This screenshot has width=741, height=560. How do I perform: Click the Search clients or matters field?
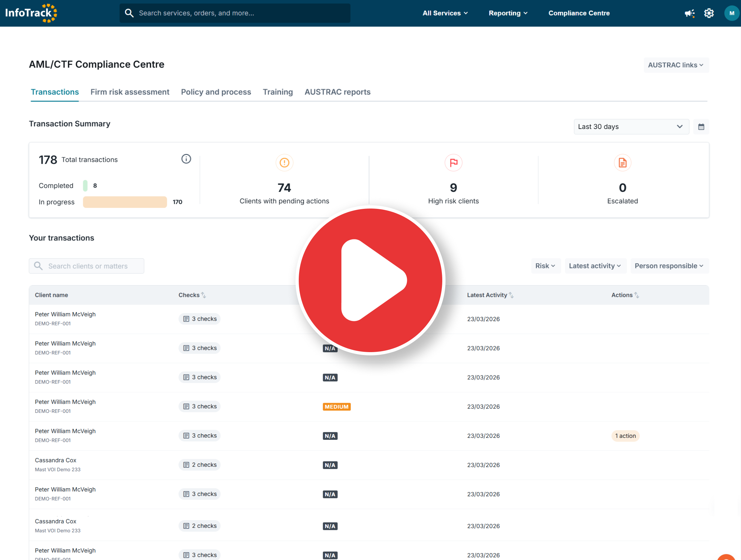pos(87,266)
